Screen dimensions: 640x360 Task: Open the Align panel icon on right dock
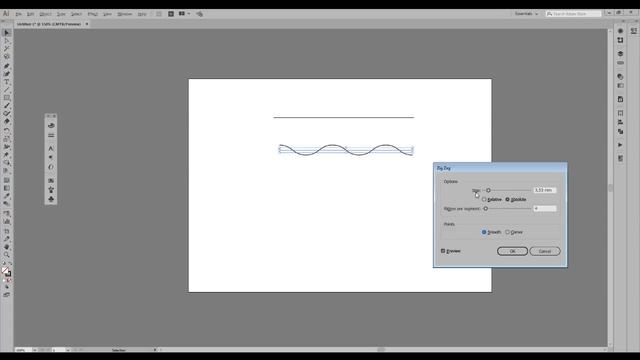tap(620, 122)
